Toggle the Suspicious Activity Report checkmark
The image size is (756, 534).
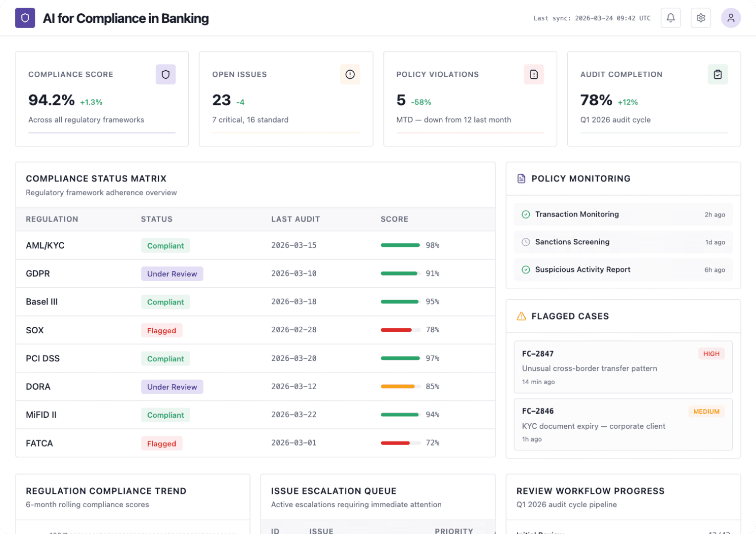coord(525,269)
